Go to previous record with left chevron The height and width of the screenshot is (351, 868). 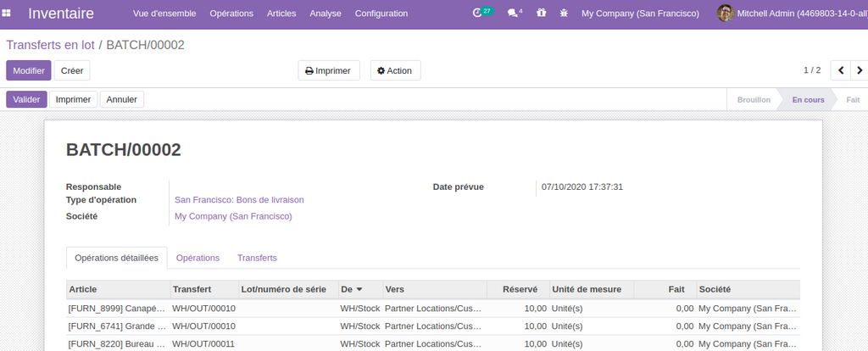[841, 70]
